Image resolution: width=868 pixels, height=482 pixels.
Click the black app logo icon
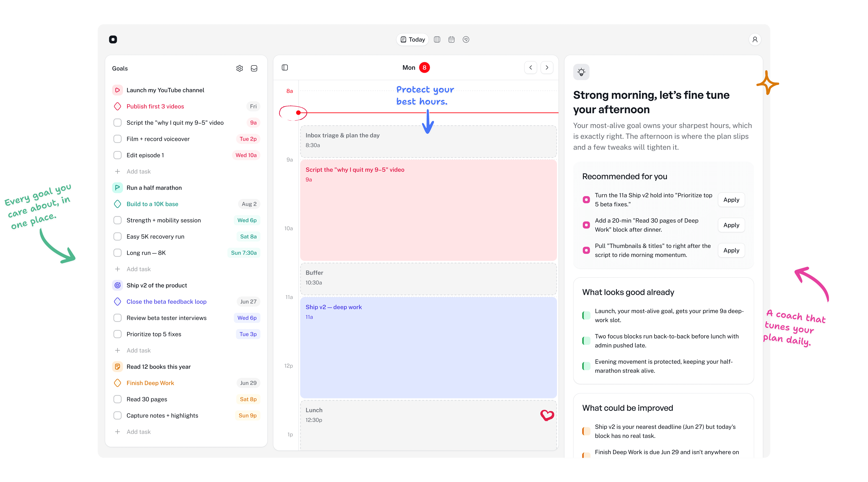113,39
